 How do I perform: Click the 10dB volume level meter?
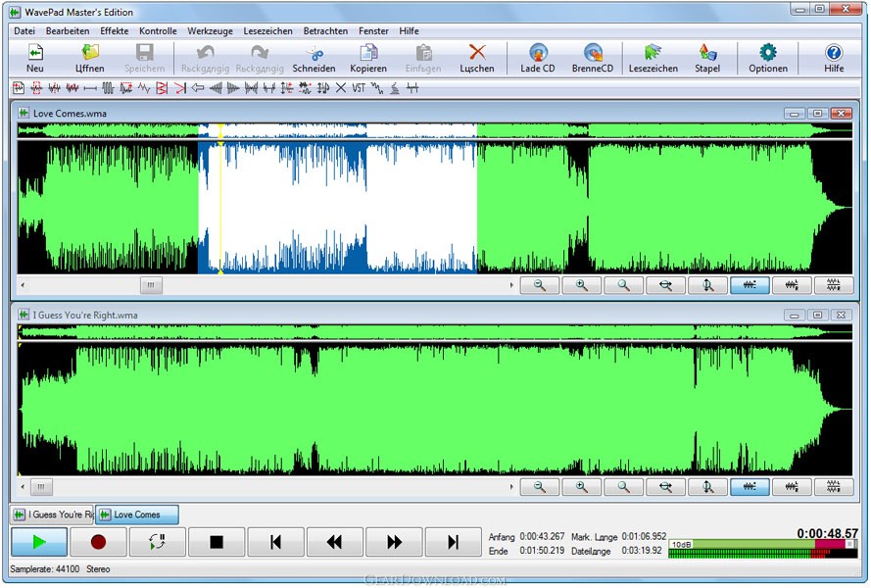pyautogui.click(x=763, y=549)
